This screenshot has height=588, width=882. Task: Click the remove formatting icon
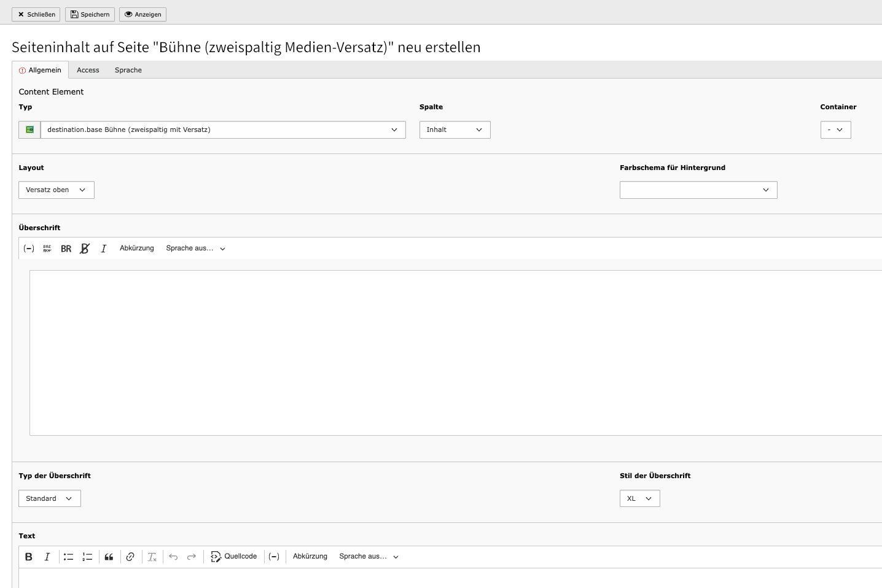[x=152, y=557]
